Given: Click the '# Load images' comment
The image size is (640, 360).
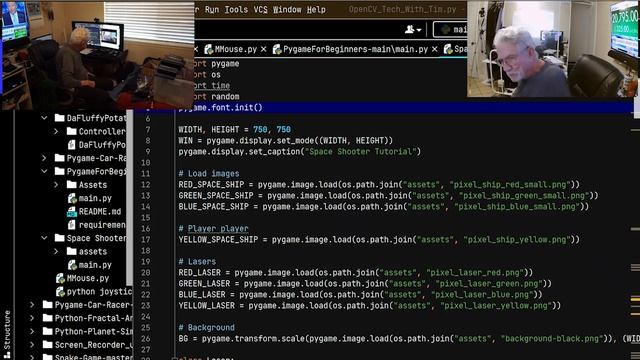Looking at the screenshot, I should pos(209,173).
